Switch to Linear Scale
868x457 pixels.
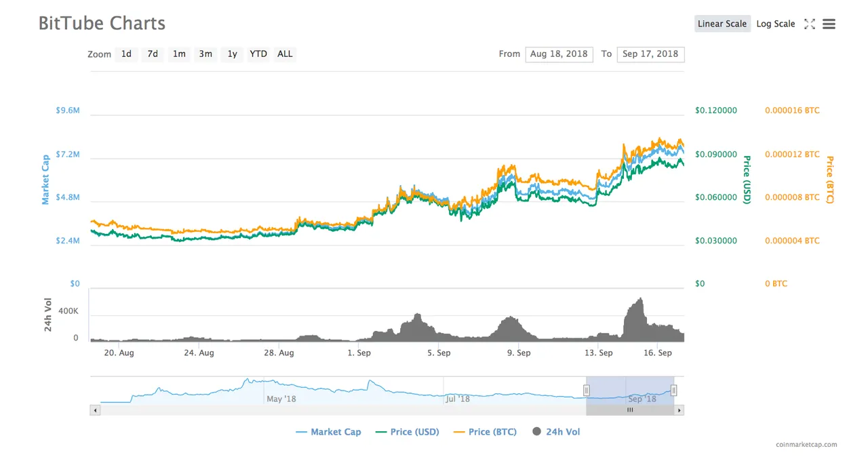click(x=722, y=24)
